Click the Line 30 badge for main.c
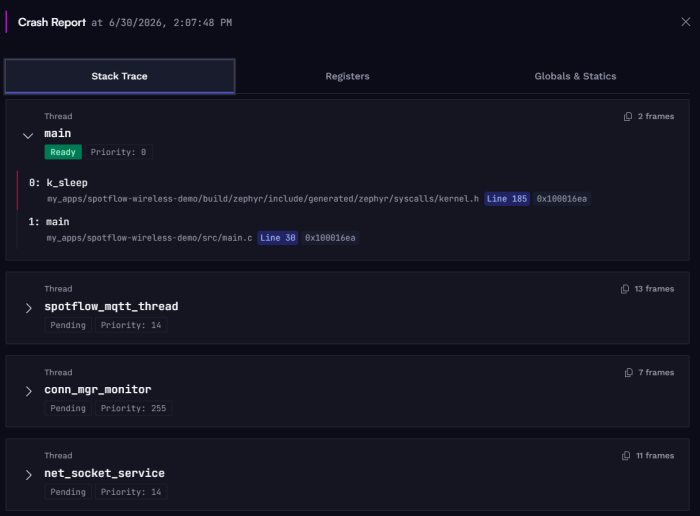 (x=277, y=238)
